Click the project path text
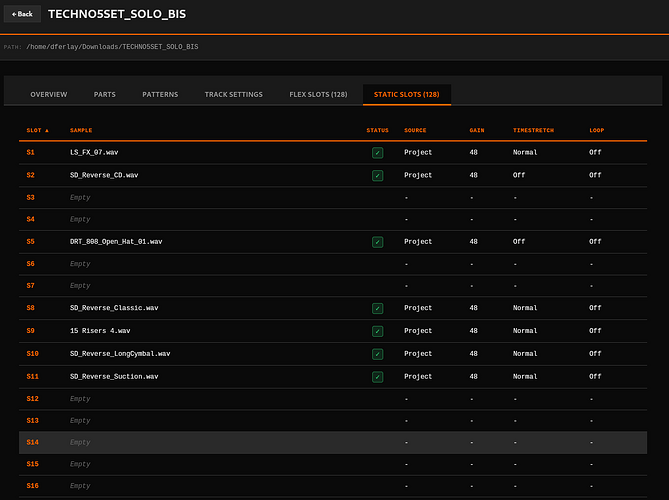 (112, 47)
